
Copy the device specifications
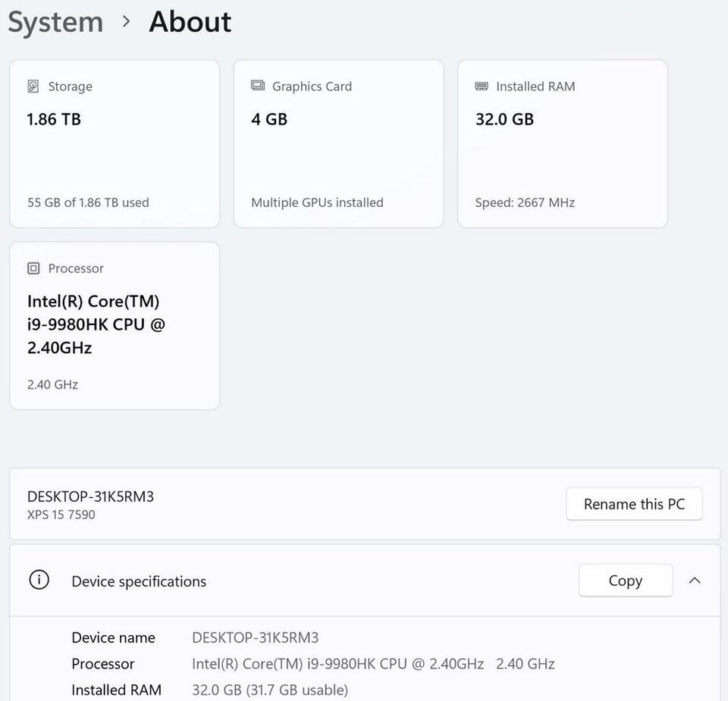[x=625, y=581]
